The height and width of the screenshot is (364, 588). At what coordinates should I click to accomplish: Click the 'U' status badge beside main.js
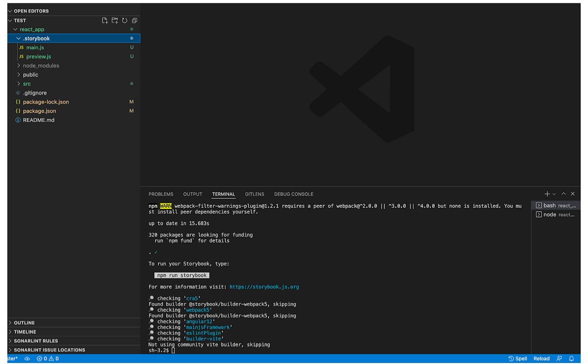(x=131, y=48)
